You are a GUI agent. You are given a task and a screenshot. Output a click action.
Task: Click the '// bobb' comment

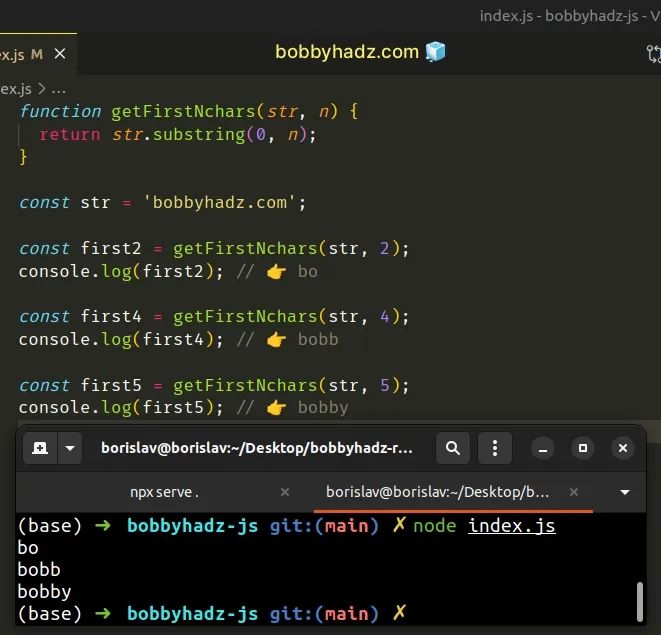click(x=288, y=340)
